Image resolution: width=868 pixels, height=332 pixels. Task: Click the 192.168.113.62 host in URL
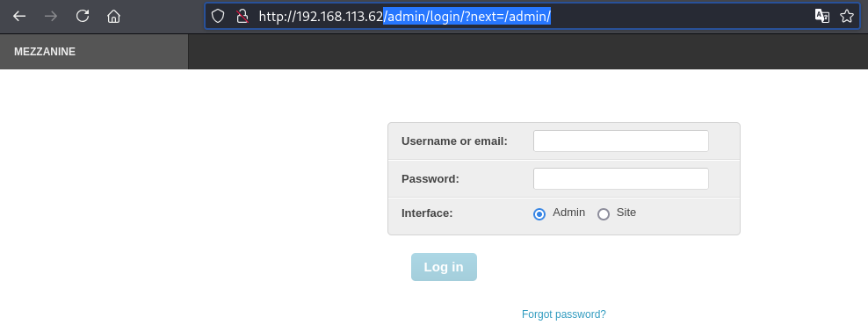338,17
